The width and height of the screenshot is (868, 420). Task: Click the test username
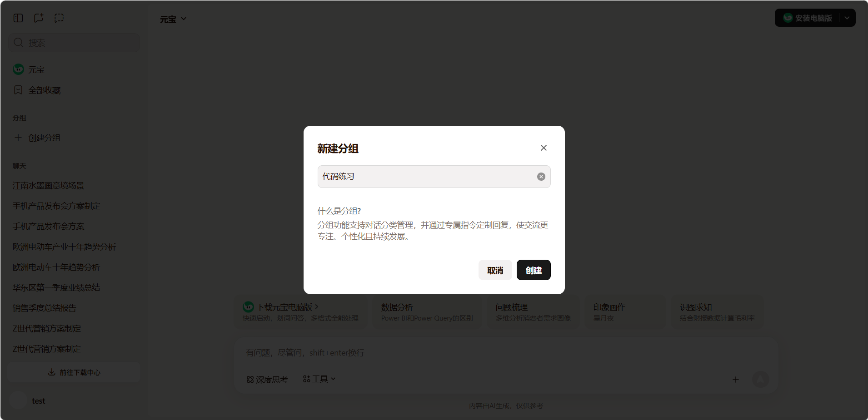[x=39, y=401]
